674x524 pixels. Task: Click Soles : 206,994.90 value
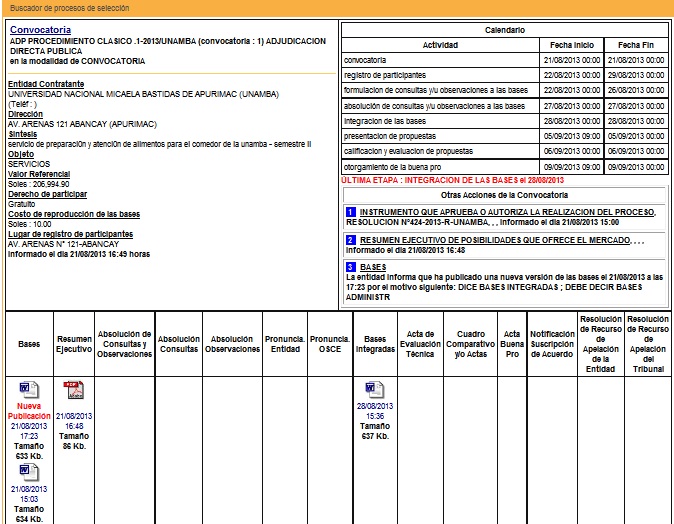point(39,184)
